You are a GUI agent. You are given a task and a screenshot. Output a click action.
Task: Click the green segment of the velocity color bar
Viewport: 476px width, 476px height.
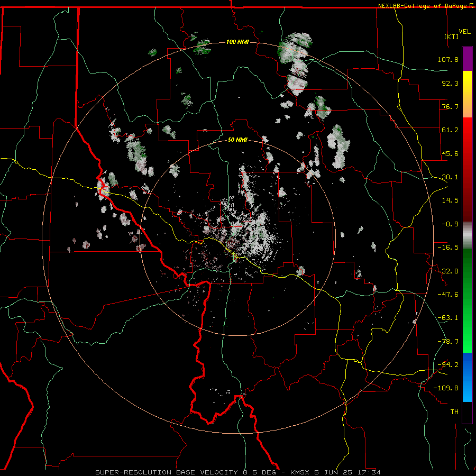pos(467,300)
